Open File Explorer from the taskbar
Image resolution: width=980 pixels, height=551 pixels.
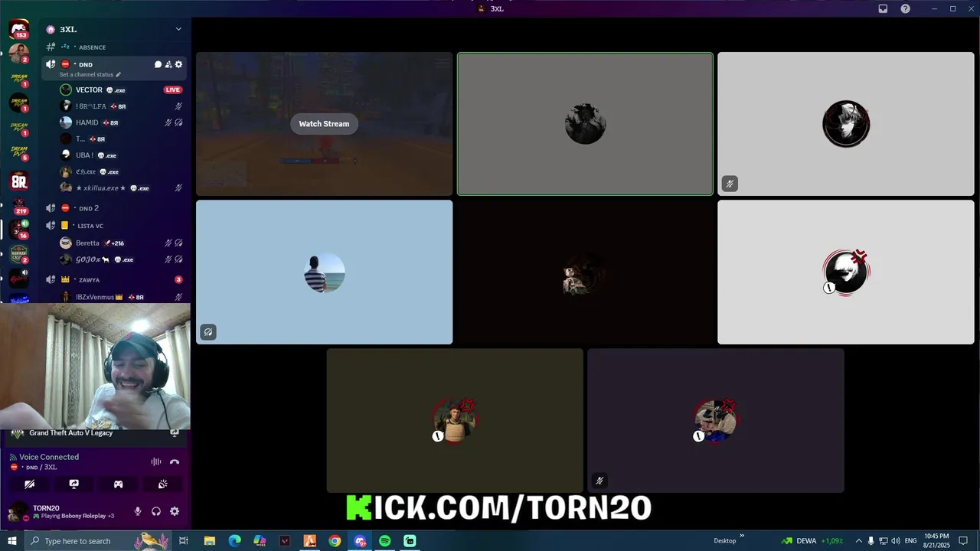209,541
